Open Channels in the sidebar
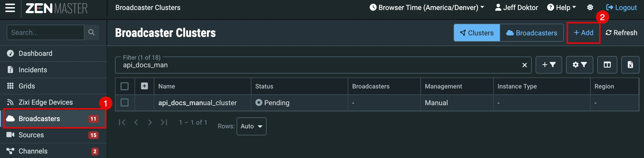Image resolution: width=644 pixels, height=158 pixels. [x=53, y=151]
